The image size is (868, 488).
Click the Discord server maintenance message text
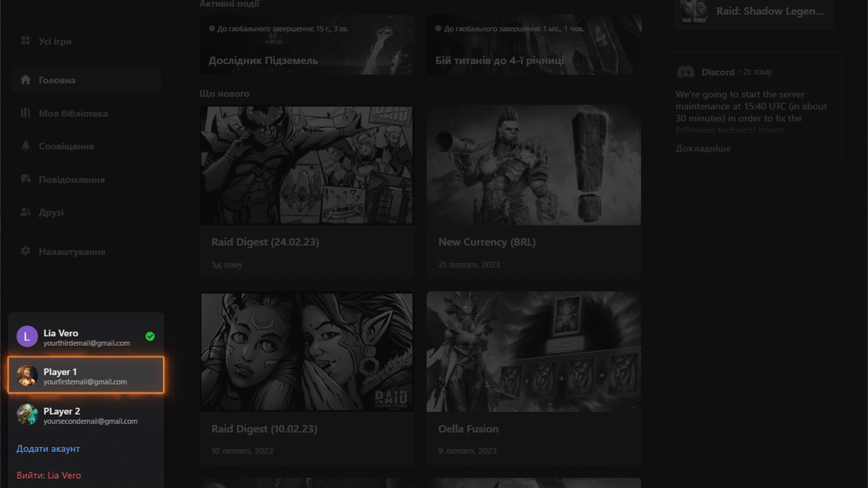(x=751, y=112)
